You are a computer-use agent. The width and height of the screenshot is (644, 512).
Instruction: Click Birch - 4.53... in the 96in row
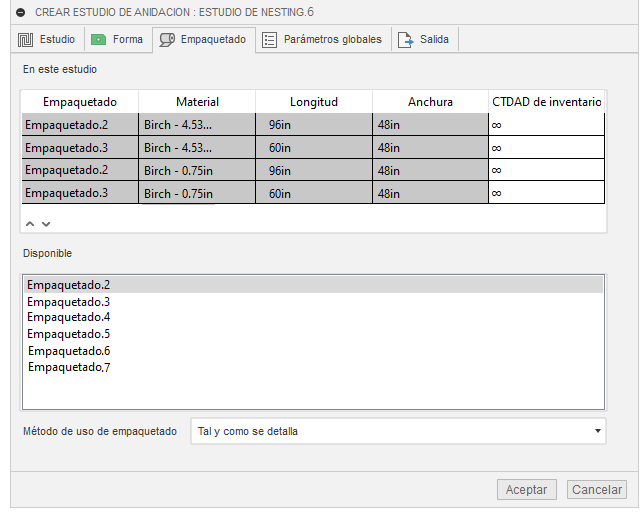point(197,124)
